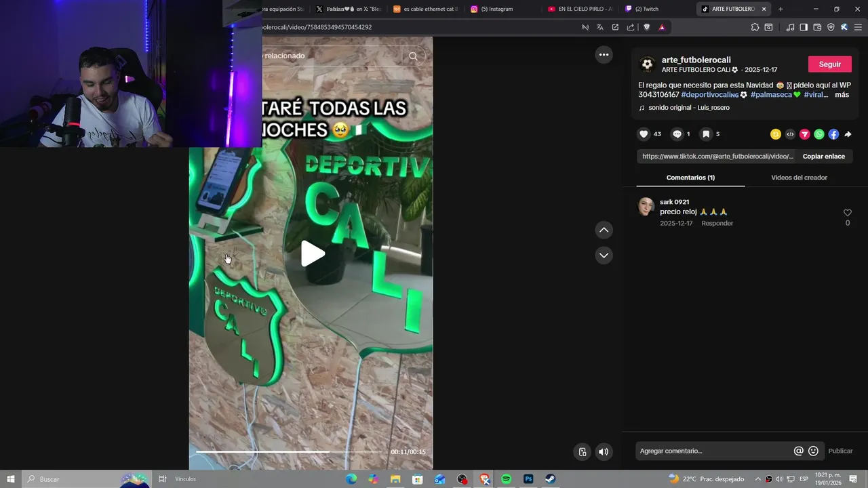
Task: Go to previous video up arrow
Action: tap(604, 230)
